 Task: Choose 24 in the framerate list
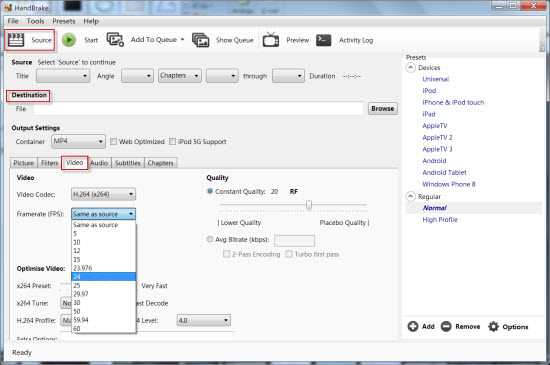point(103,277)
